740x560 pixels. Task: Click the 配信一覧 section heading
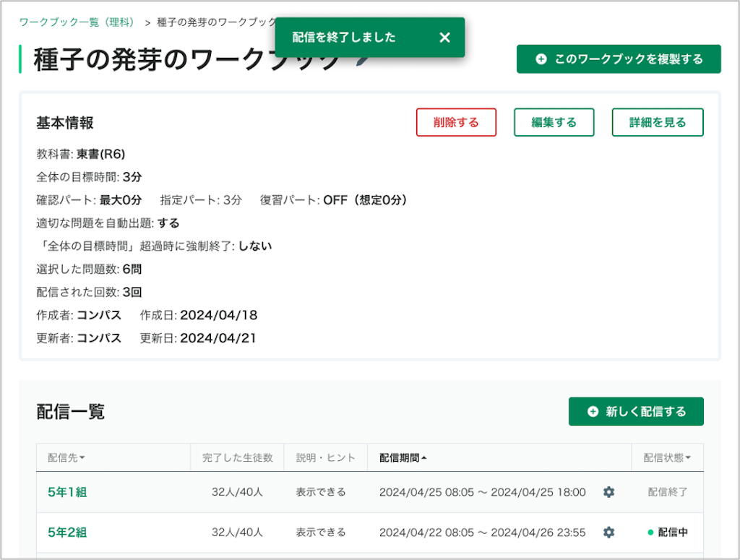70,411
